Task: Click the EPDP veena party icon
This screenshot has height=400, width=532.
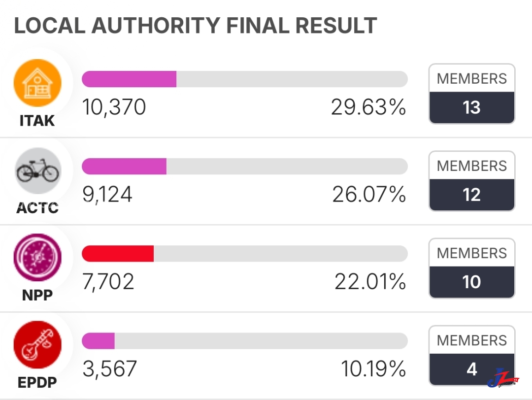Action: coord(37,345)
